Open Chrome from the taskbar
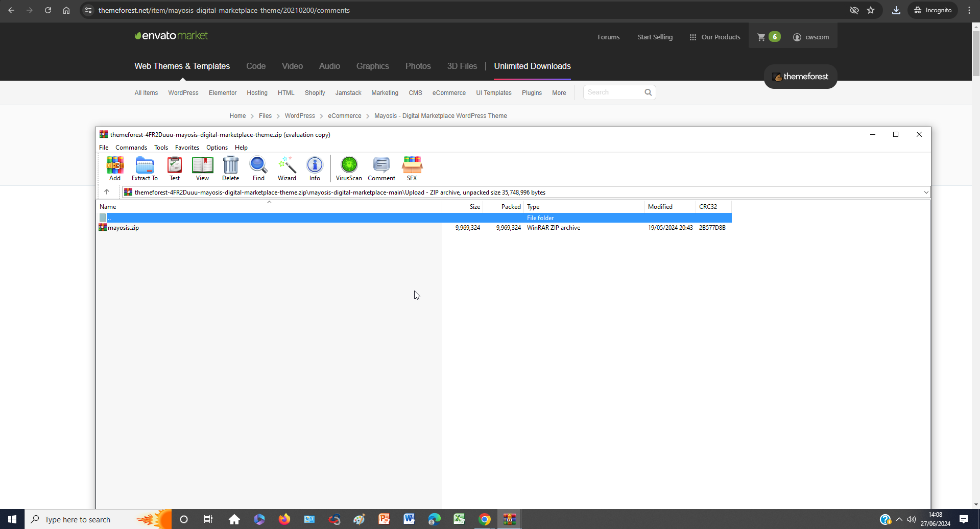980x529 pixels. point(485,519)
